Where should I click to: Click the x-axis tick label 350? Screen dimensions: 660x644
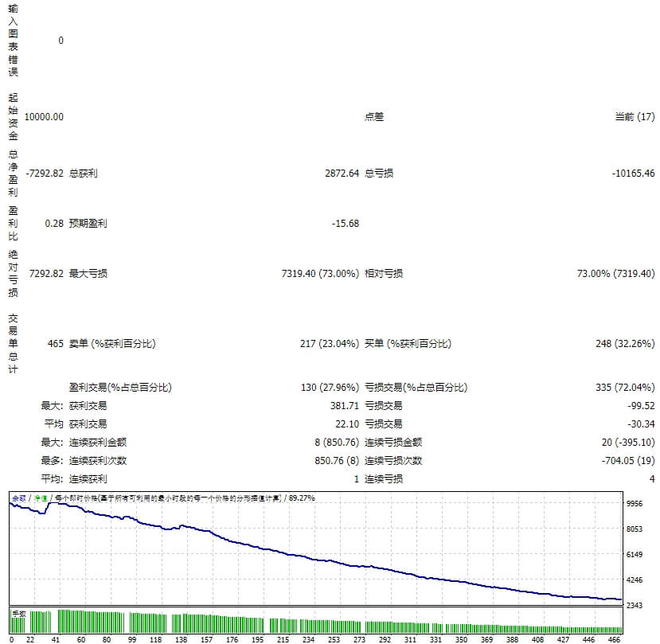[461, 639]
